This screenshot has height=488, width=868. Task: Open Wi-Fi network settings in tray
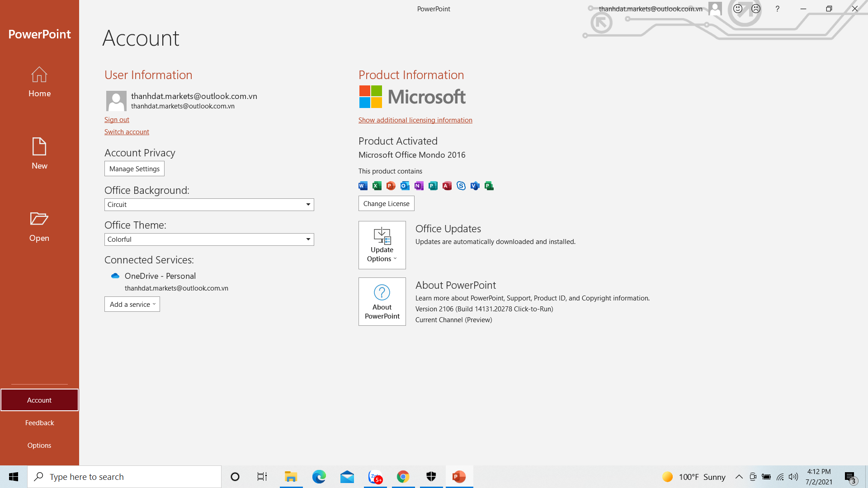pyautogui.click(x=780, y=477)
